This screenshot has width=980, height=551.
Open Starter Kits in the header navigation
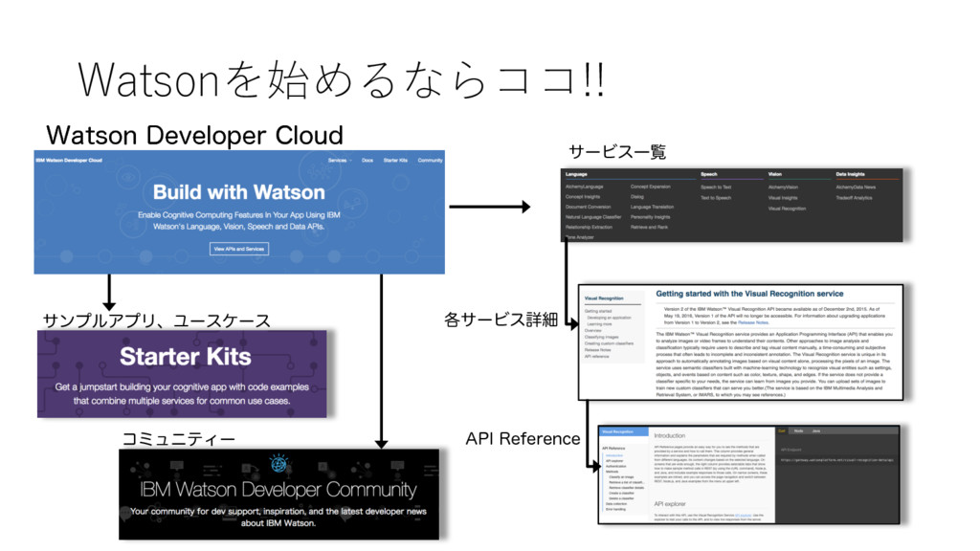[395, 161]
